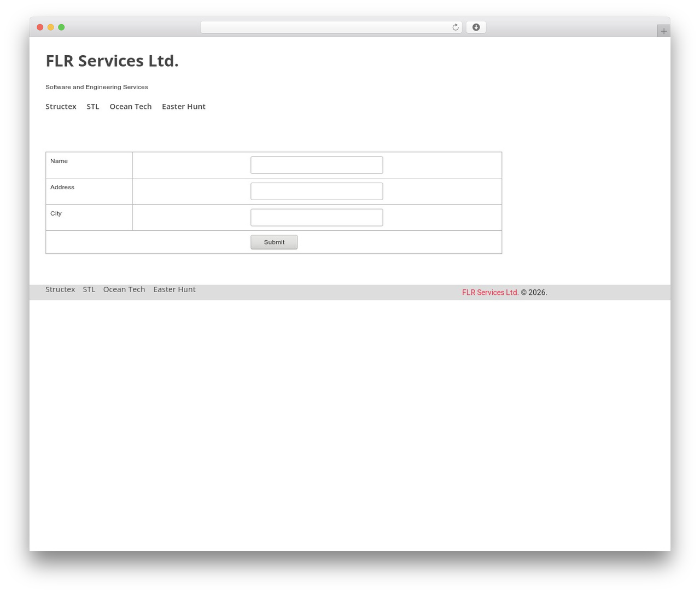Follow the Easter Hunt footer link
Viewport: 700px width, 593px height.
(x=174, y=289)
